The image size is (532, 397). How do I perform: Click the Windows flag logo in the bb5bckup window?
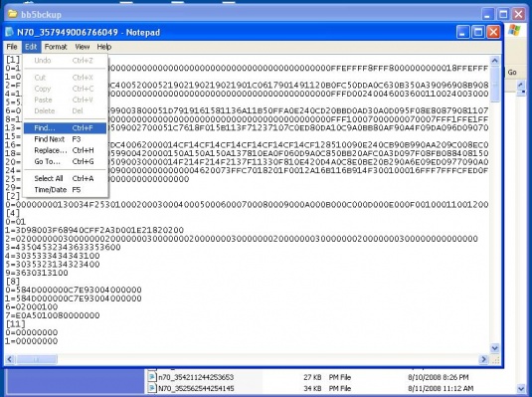coord(514,30)
